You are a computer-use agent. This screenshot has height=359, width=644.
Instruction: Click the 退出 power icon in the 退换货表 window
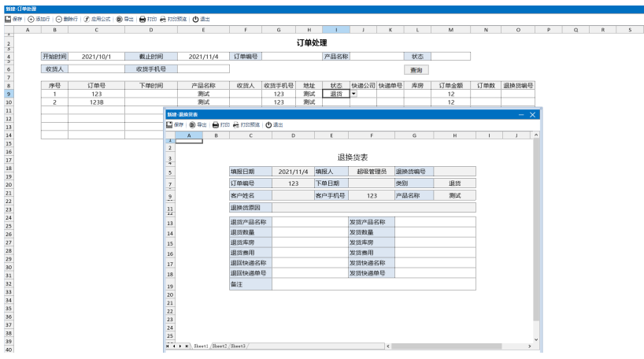point(268,124)
